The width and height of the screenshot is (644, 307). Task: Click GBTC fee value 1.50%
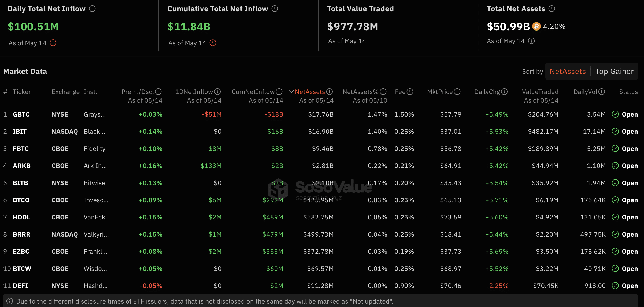click(404, 114)
